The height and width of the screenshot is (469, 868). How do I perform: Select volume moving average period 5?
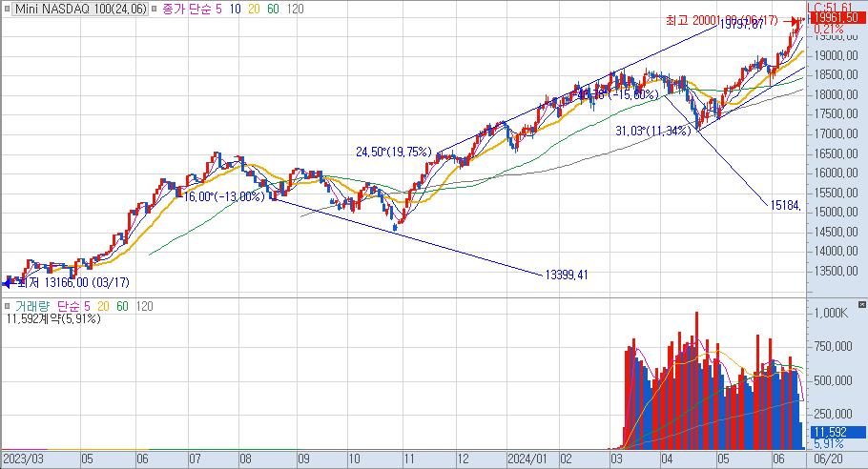coord(87,306)
